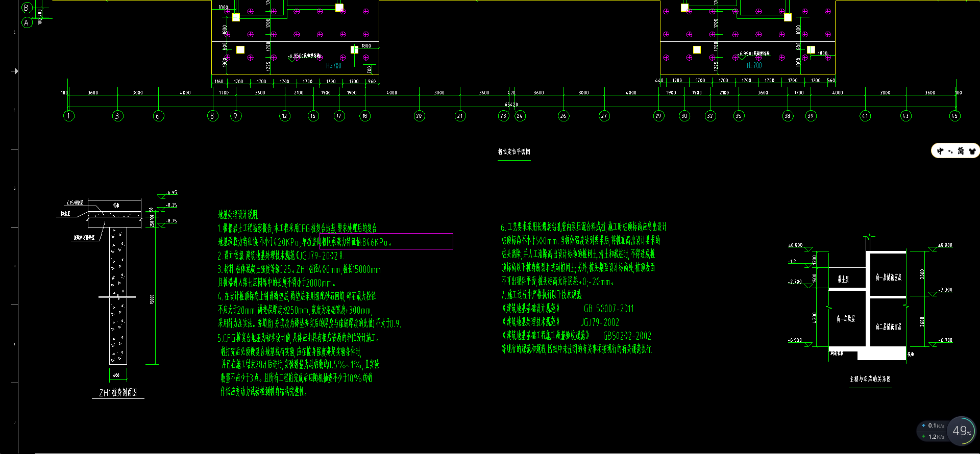Click the left H=700 label in plan

334,66
